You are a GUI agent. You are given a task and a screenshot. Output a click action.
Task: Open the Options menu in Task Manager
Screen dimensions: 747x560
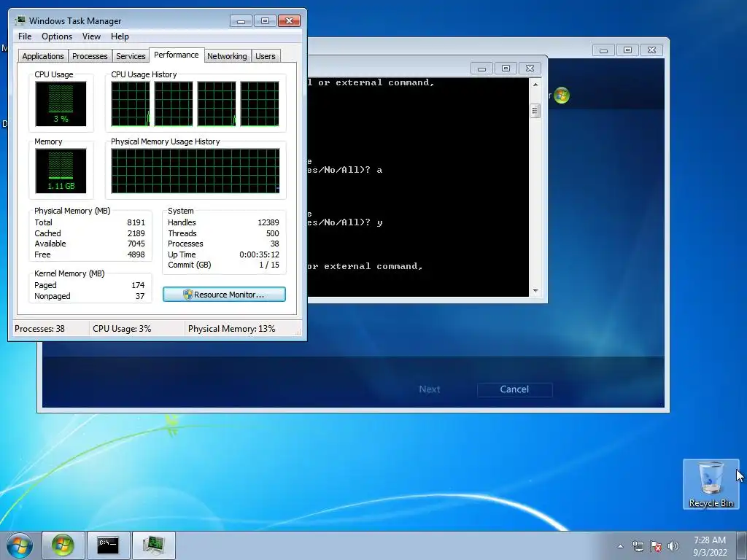coord(57,36)
